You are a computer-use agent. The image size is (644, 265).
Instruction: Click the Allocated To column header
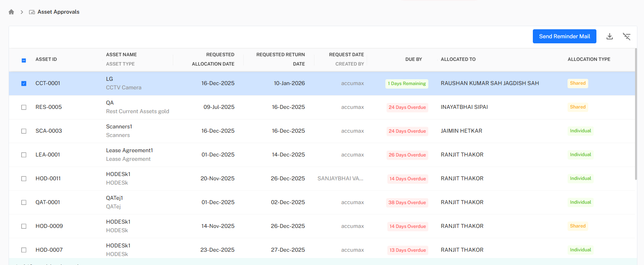point(458,59)
